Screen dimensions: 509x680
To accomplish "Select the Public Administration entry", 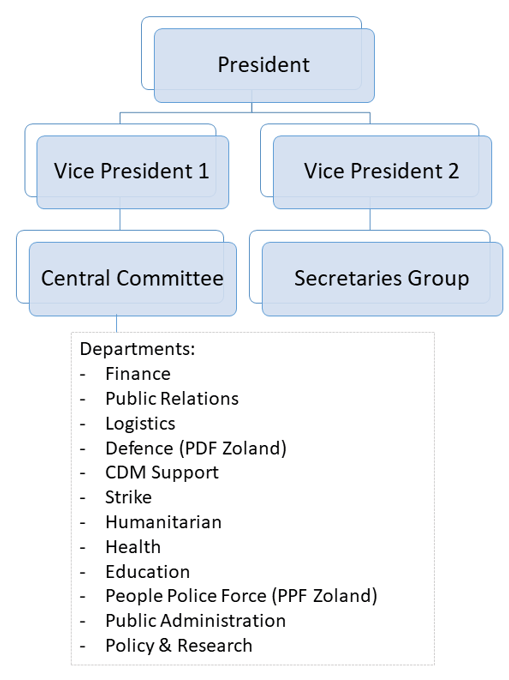I will 196,621.
